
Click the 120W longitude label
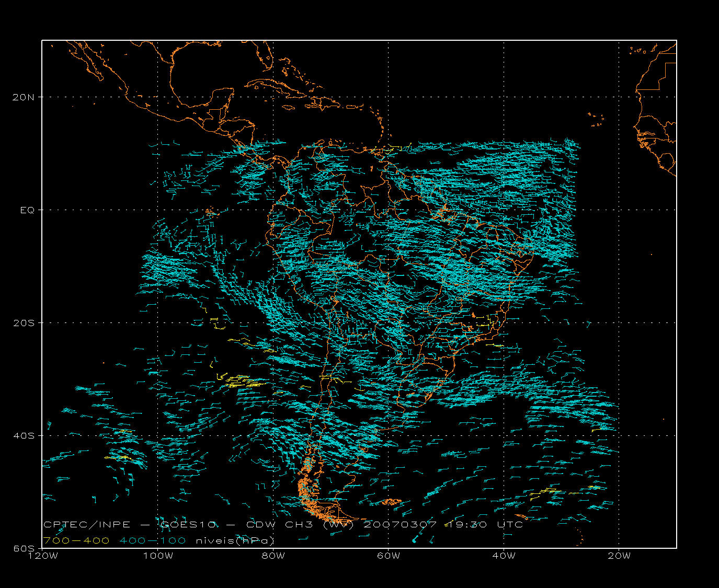(x=42, y=556)
